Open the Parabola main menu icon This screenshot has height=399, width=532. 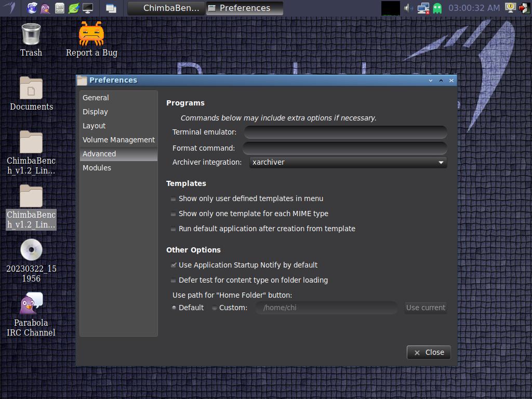[11, 7]
